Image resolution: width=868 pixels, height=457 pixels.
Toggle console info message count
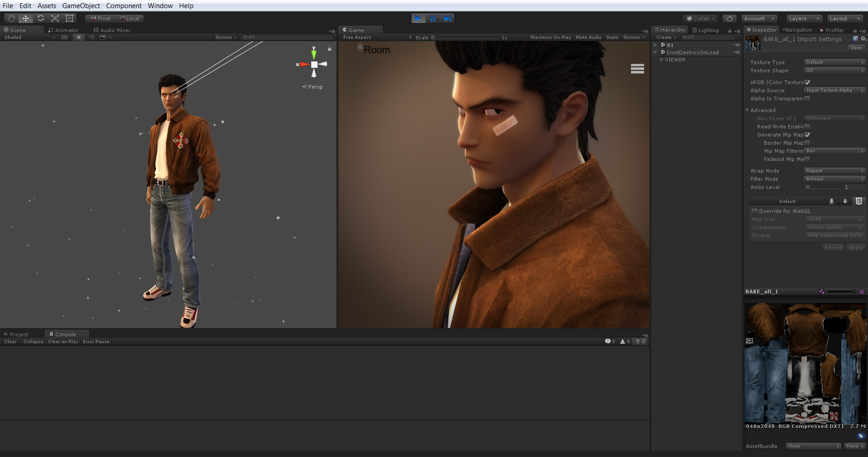(610, 342)
